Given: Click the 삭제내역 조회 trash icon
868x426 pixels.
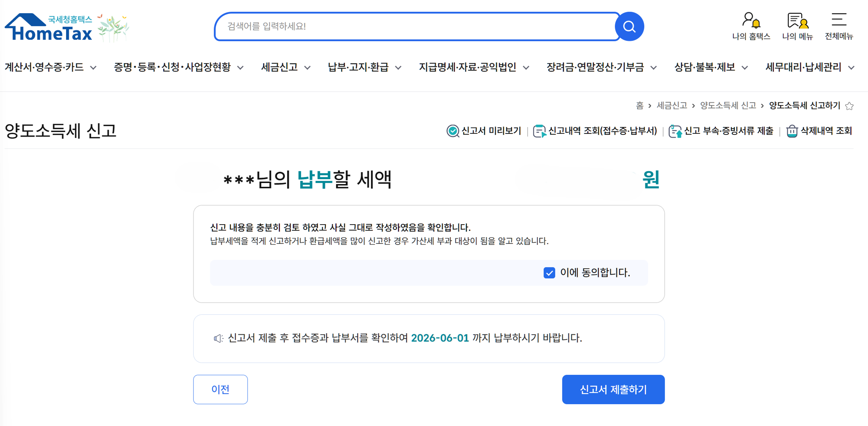Looking at the screenshot, I should tap(792, 131).
